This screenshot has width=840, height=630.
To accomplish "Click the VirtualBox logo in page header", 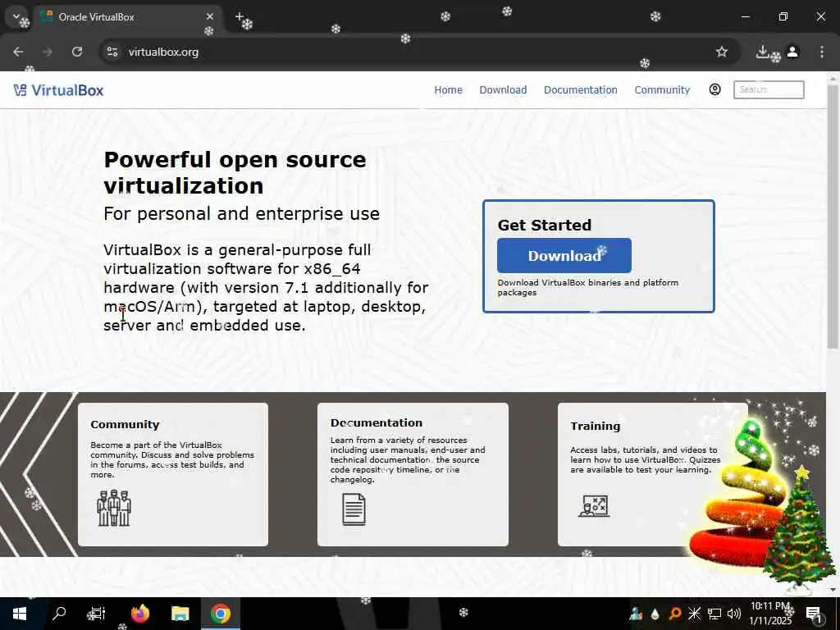I will [x=58, y=90].
